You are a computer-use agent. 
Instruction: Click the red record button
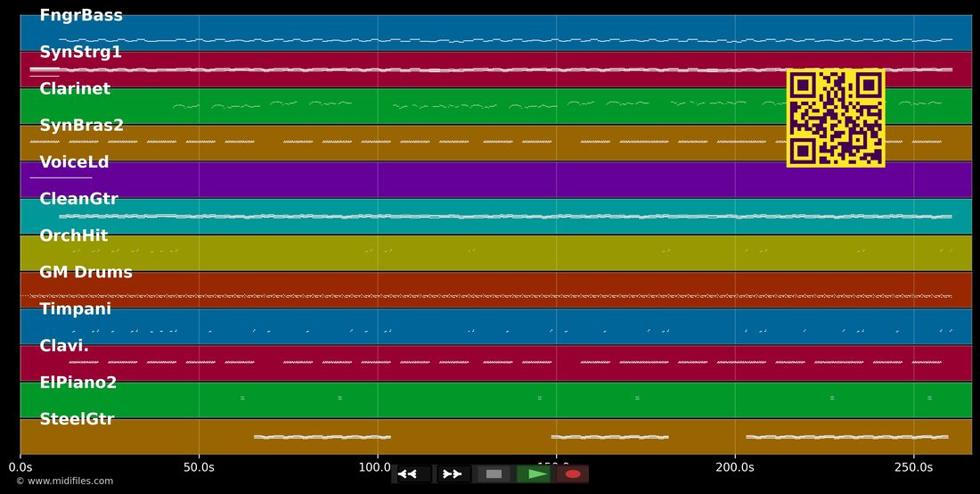pyautogui.click(x=573, y=474)
